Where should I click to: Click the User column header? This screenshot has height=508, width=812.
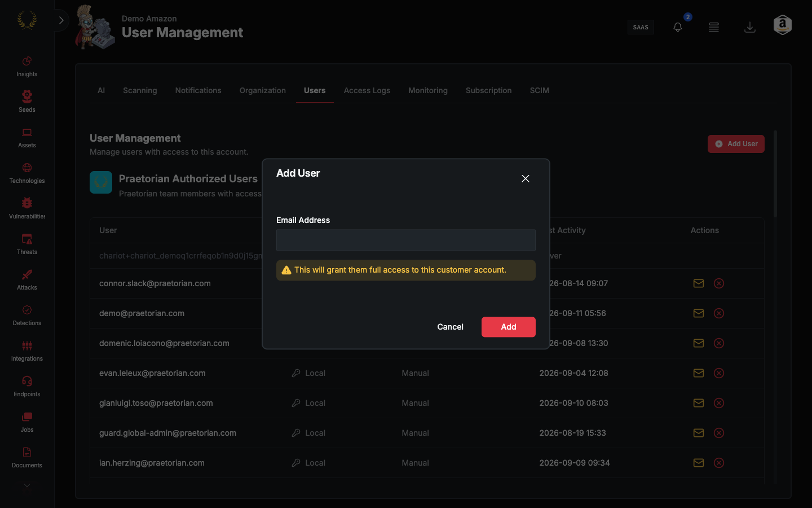(108, 230)
